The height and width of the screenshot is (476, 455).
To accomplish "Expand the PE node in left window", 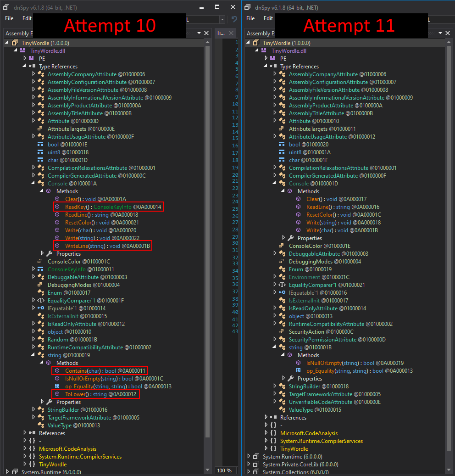I will [x=25, y=58].
